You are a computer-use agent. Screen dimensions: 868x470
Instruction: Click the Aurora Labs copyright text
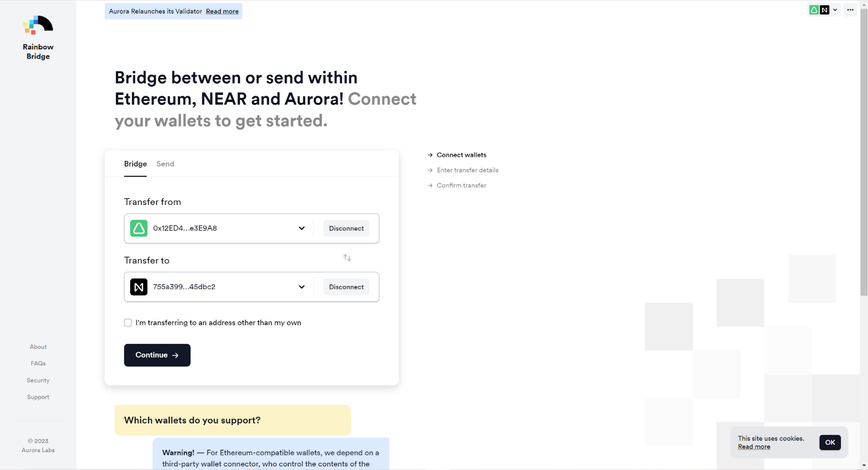[x=38, y=446]
